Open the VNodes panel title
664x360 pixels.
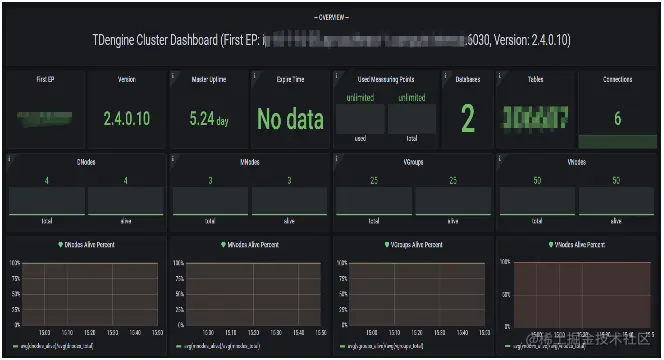577,162
